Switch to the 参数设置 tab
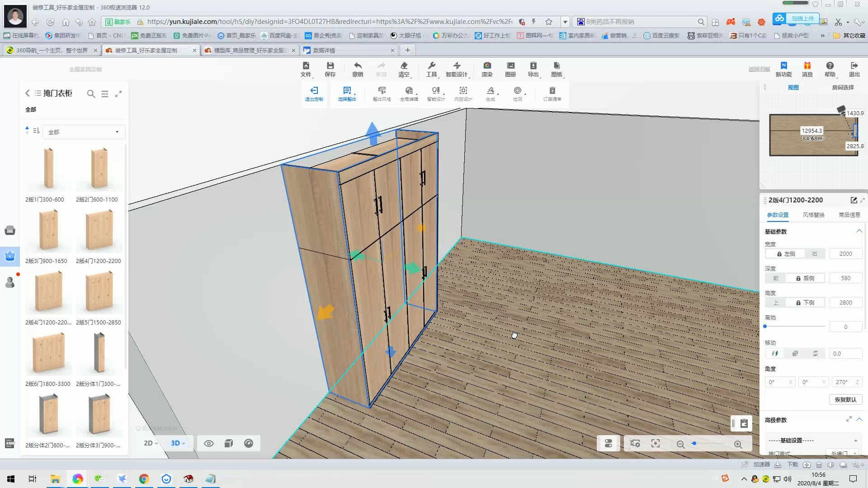 tap(778, 215)
